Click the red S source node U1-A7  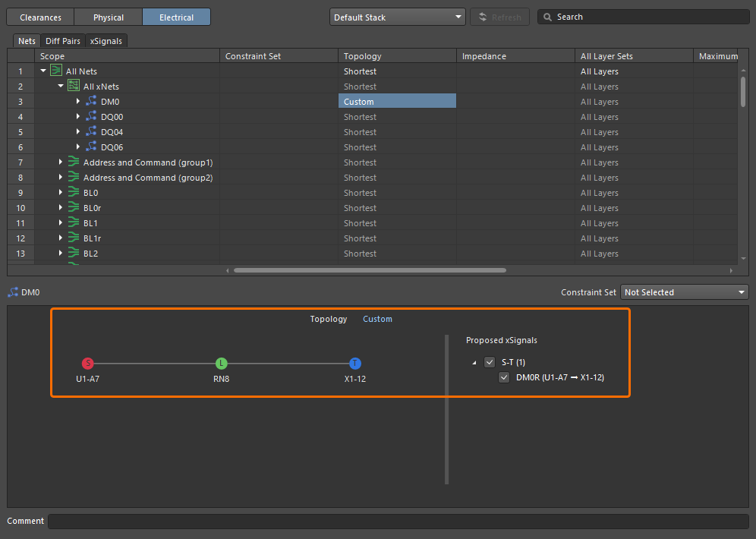pyautogui.click(x=88, y=364)
